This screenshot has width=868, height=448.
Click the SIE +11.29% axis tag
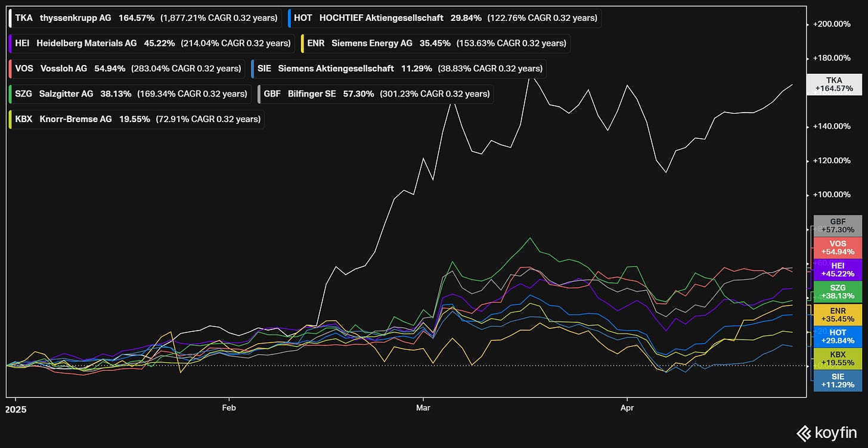tap(838, 381)
